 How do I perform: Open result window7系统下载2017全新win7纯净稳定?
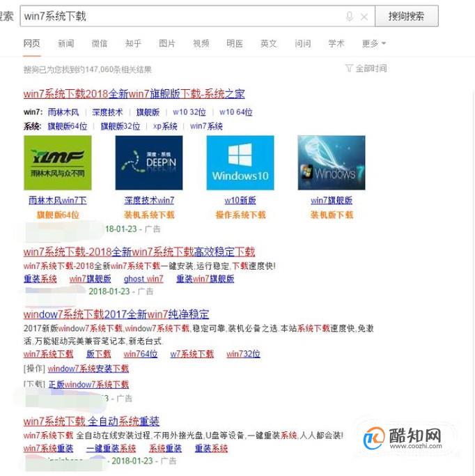[x=116, y=314]
